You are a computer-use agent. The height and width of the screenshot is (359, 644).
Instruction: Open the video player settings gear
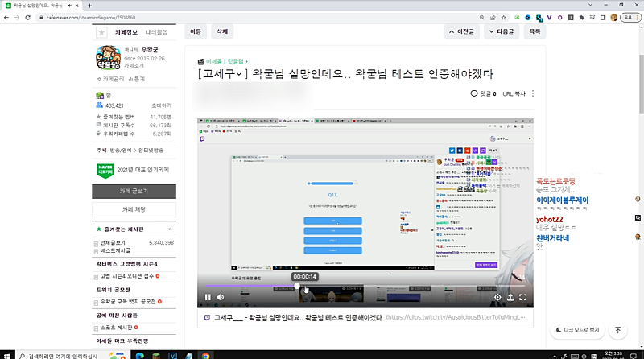coord(497,297)
